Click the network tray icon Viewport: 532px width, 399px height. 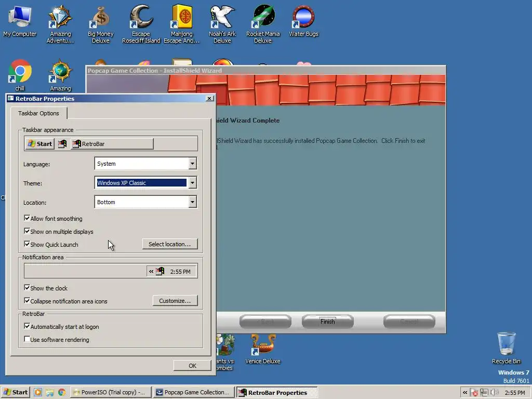point(484,393)
